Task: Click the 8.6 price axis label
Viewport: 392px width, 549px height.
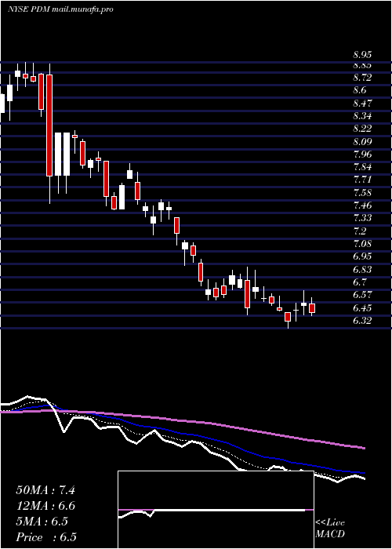Action: click(x=359, y=90)
